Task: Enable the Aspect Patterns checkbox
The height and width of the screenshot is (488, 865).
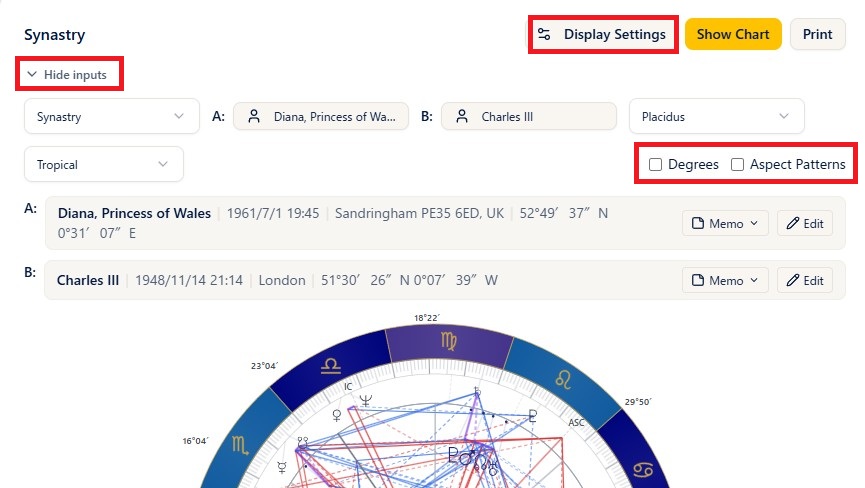Action: [x=737, y=164]
